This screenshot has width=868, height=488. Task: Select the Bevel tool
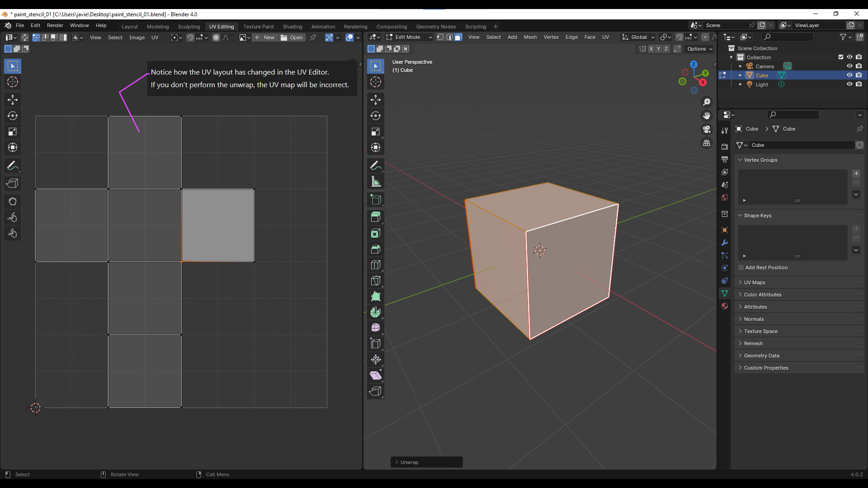[376, 249]
